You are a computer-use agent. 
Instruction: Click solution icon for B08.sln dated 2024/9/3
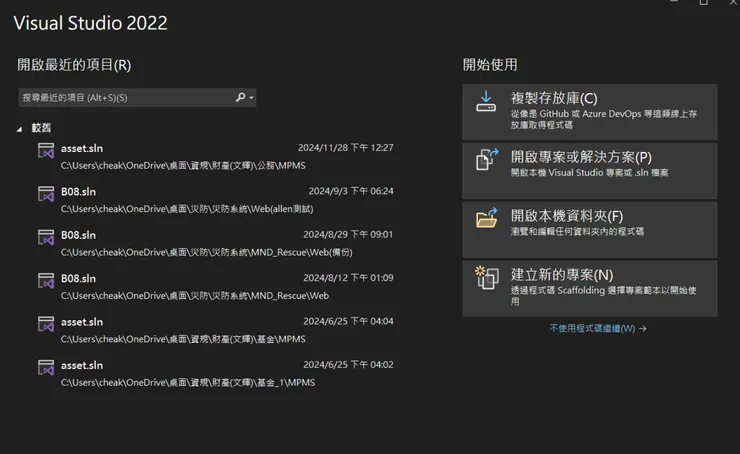click(46, 194)
